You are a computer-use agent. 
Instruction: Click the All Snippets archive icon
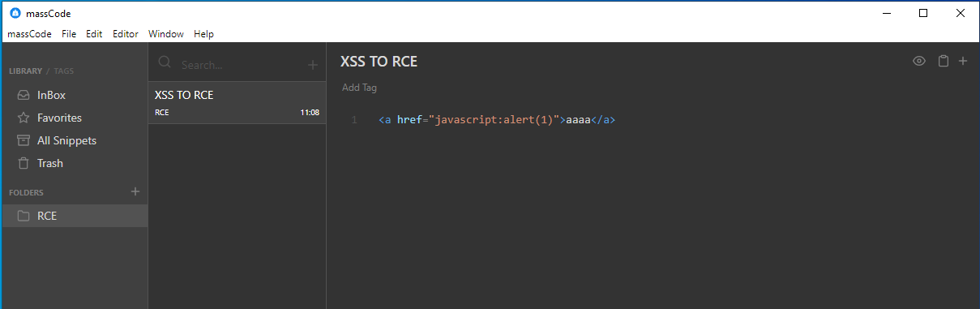24,140
